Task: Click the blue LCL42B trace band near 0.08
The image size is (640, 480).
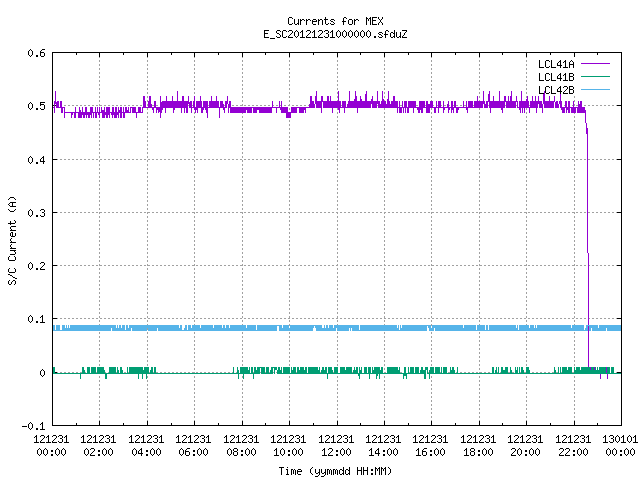Action: [337, 328]
